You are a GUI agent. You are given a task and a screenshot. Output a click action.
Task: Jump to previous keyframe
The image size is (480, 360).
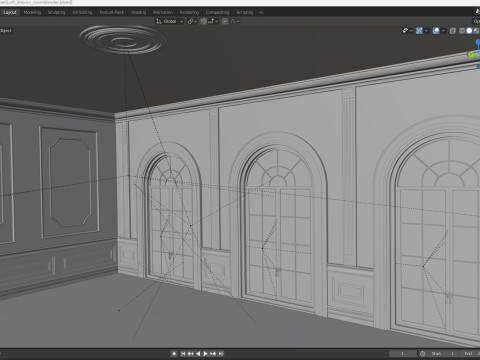click(191, 353)
